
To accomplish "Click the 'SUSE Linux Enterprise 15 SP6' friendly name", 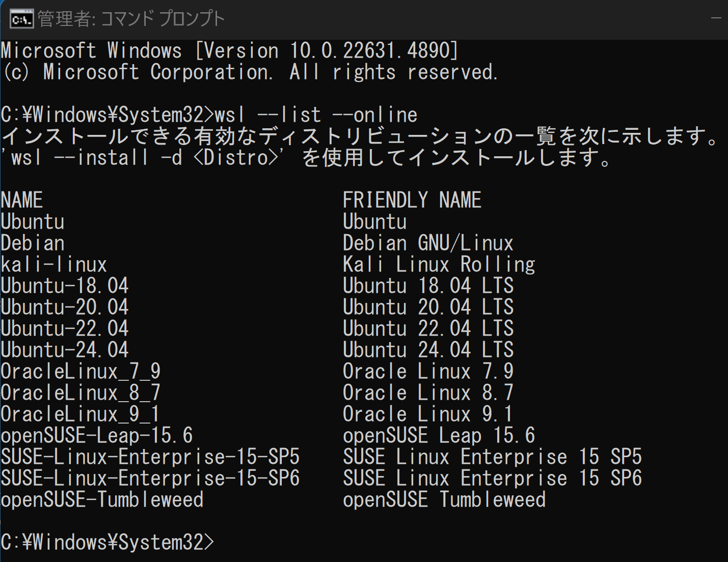I will coord(493,478).
